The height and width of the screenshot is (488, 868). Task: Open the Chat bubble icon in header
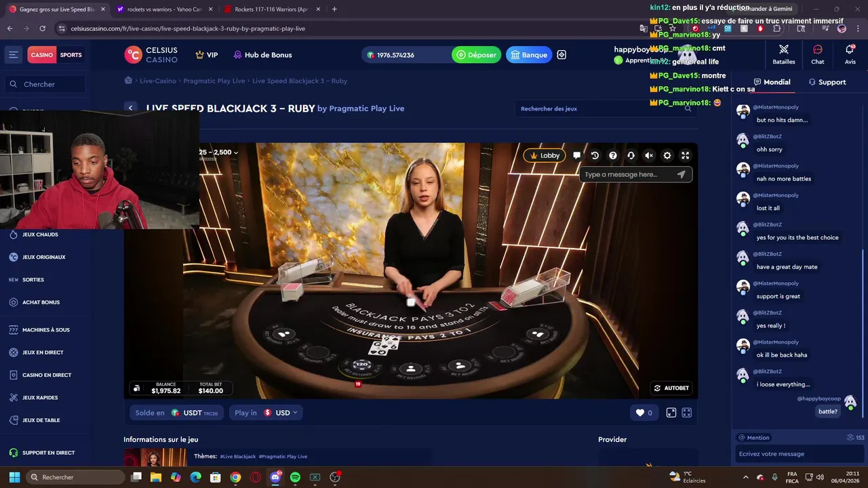[818, 54]
